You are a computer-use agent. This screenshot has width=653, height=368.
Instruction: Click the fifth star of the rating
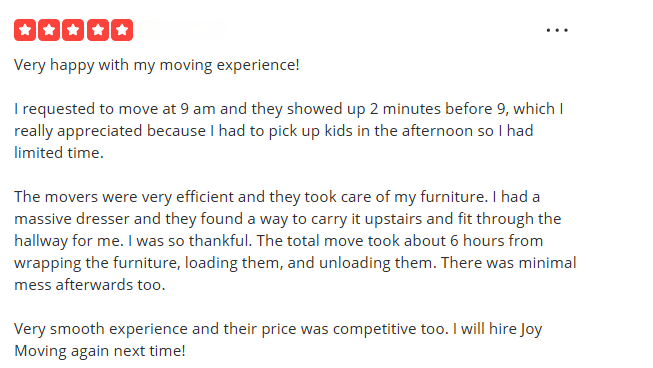pos(122,30)
